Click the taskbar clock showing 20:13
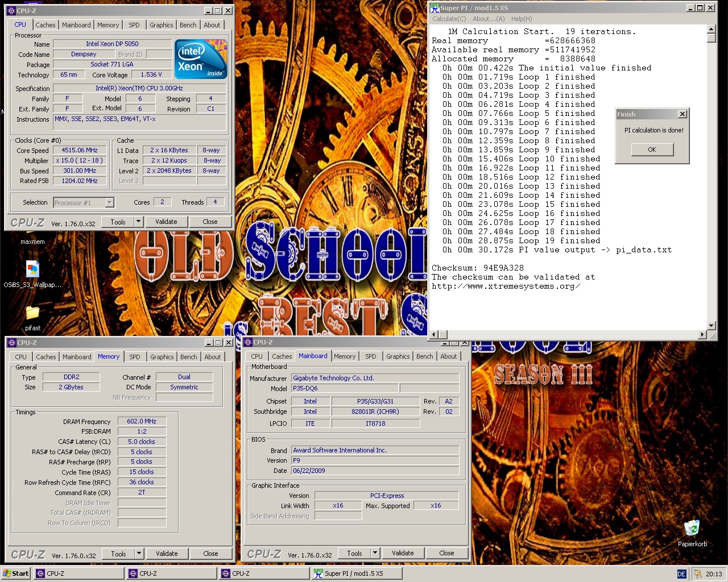Viewport: 728px width, 582px height. pos(713,574)
